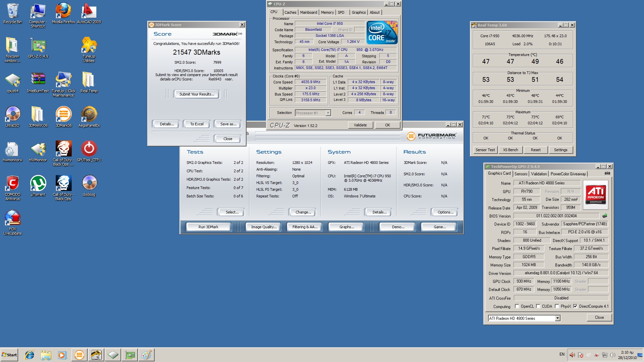Click the GPU Clock 930 MHz field
Screen dimensions: 644x362
[524, 281]
